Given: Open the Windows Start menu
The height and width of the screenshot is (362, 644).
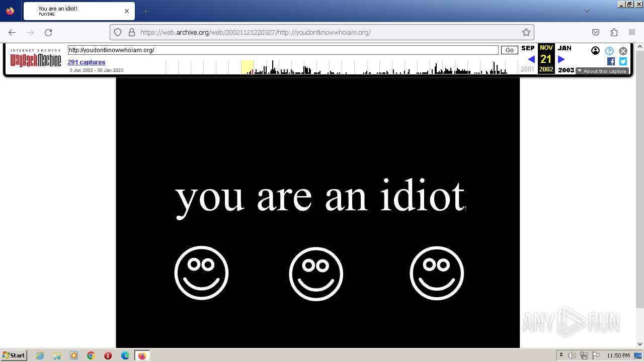Looking at the screenshot, I should [x=14, y=355].
